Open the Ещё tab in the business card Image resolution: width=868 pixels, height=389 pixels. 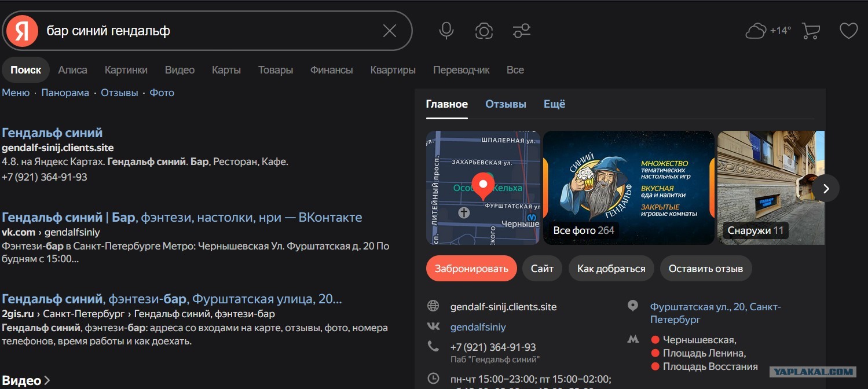click(x=554, y=104)
